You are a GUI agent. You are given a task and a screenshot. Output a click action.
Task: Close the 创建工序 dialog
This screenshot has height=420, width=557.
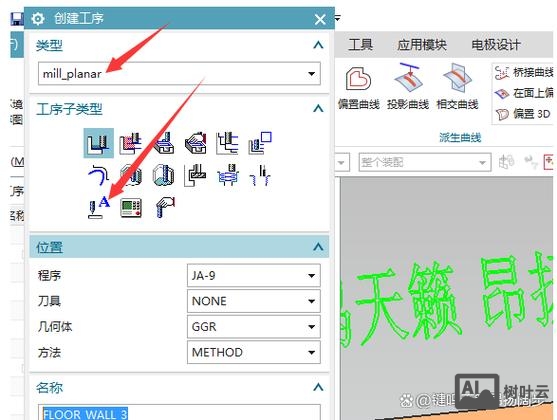320,19
